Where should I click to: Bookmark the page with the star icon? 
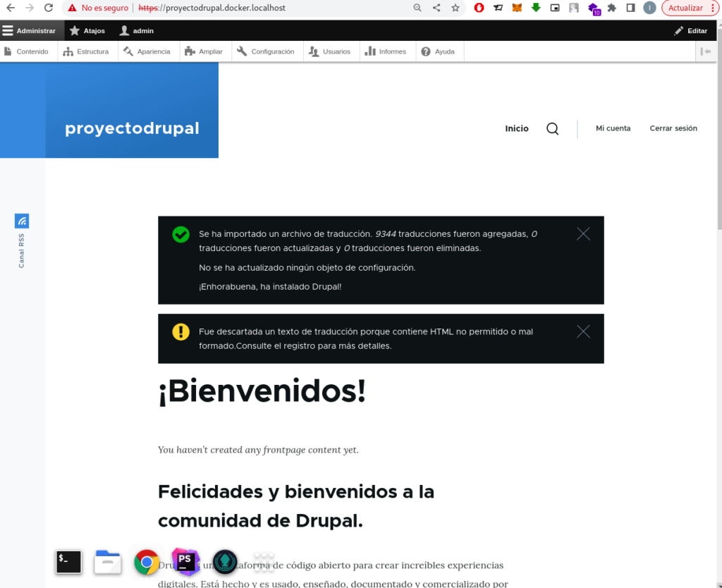pos(455,8)
